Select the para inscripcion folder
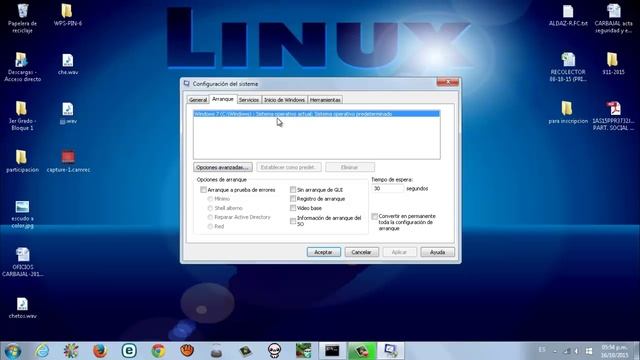Viewport: 640px width, 360px height. pyautogui.click(x=568, y=112)
